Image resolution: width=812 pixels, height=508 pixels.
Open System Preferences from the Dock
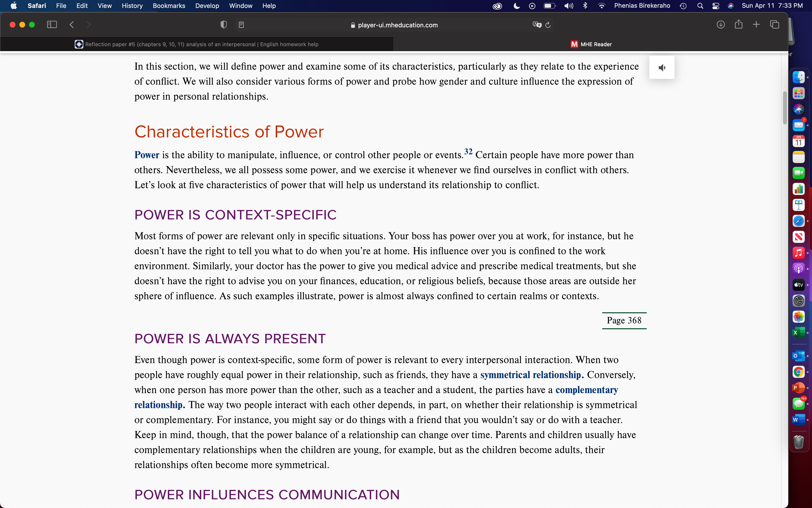click(x=798, y=301)
